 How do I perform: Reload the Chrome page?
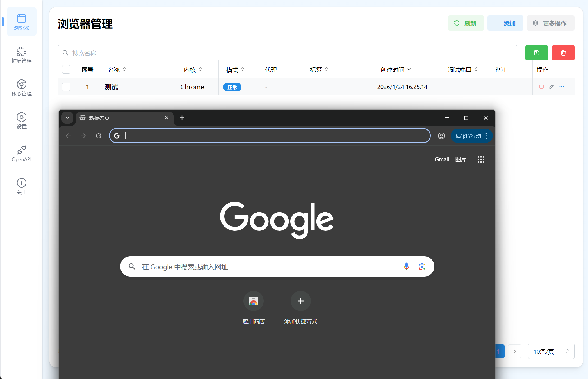coord(99,136)
